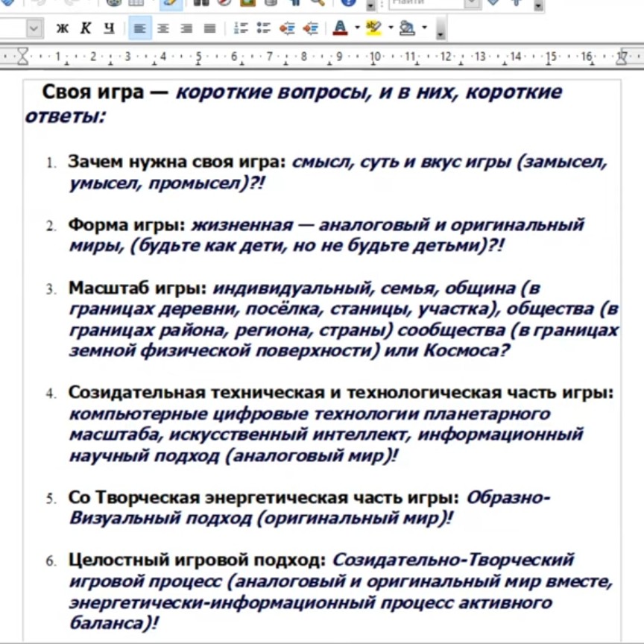Click text 'Зачем нужна своя игра:'
This screenshot has width=644, height=644.
pos(177,162)
